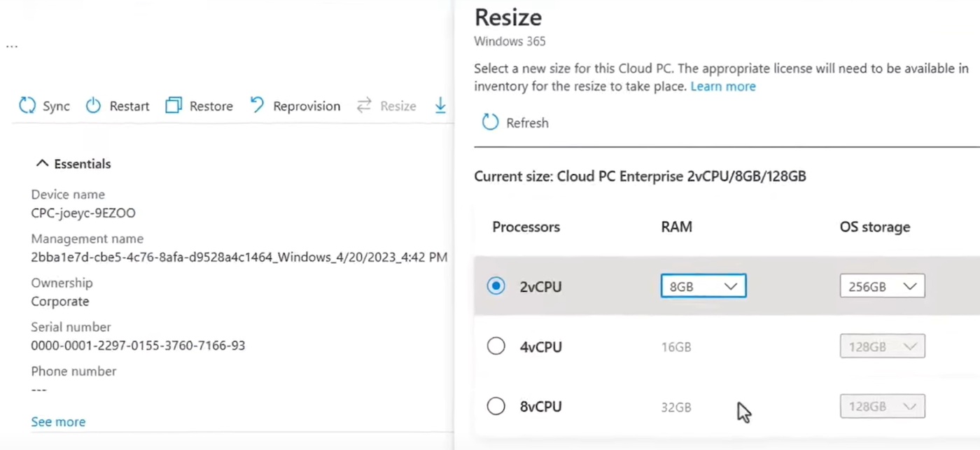Image resolution: width=980 pixels, height=450 pixels.
Task: Click the Refresh icon in Resize panel
Action: (x=490, y=122)
